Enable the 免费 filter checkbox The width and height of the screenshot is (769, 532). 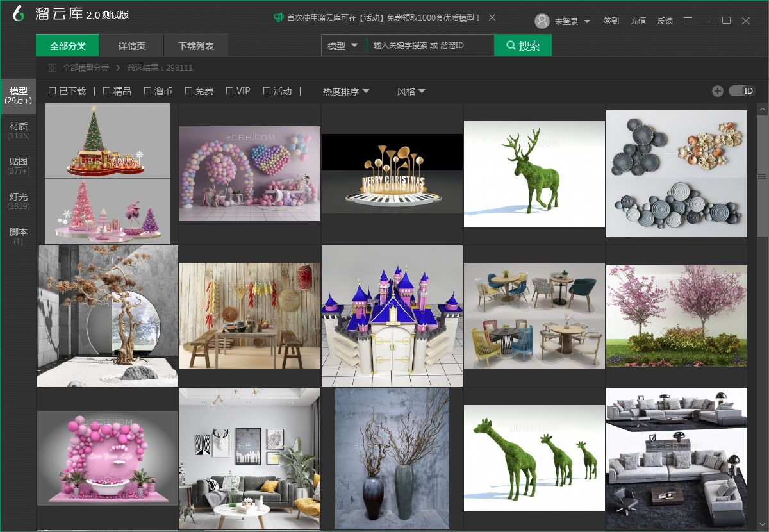pyautogui.click(x=188, y=91)
